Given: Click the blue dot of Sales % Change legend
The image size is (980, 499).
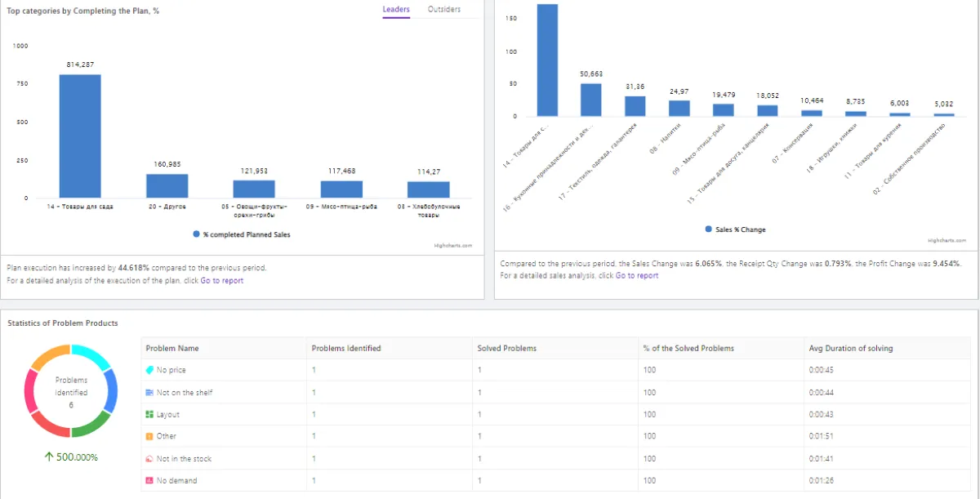Looking at the screenshot, I should [x=708, y=229].
